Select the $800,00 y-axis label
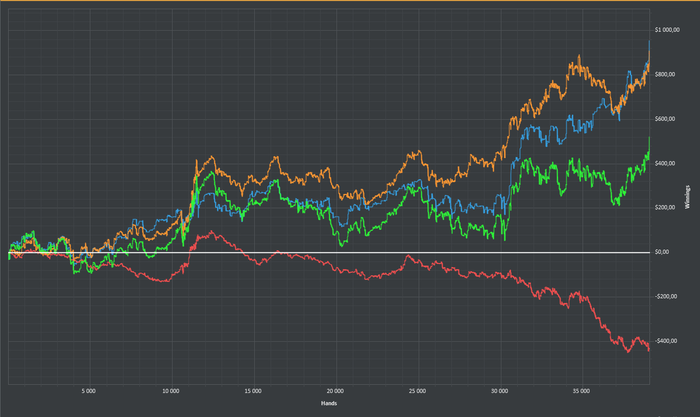Image resolution: width=700 pixels, height=417 pixels. [668, 74]
